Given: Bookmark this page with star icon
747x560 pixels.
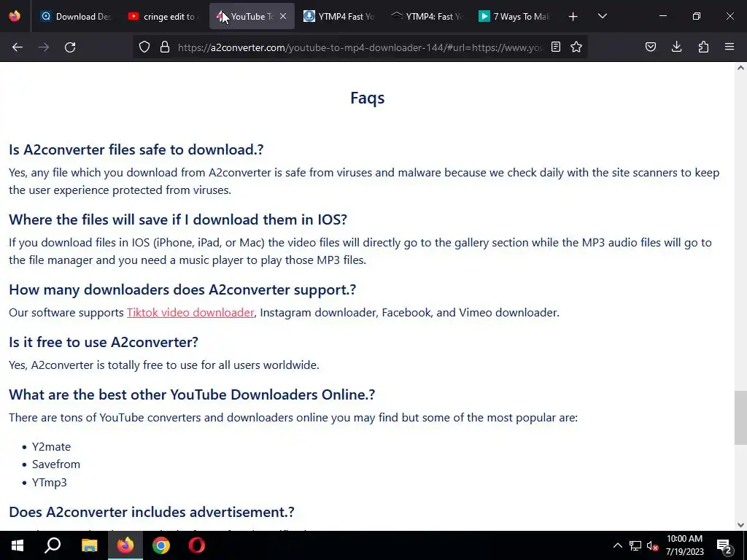Looking at the screenshot, I should coord(576,47).
